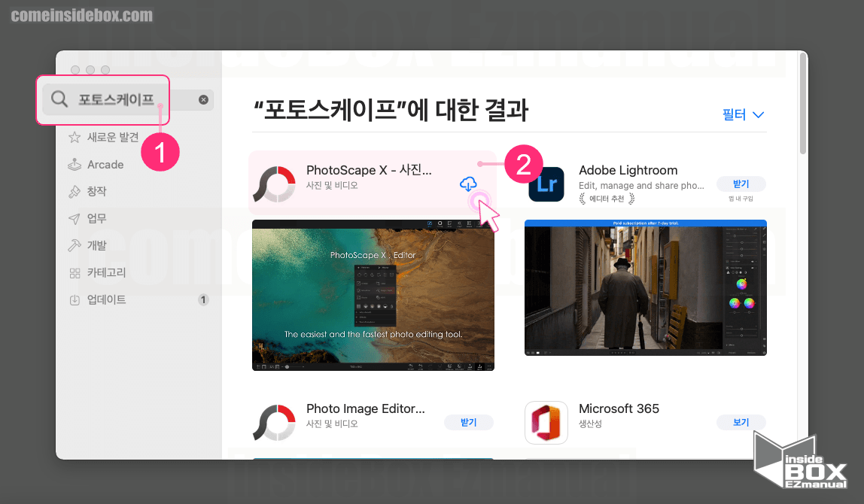
Task: Click the star icon beside 새로운 발견
Action: pos(75,137)
